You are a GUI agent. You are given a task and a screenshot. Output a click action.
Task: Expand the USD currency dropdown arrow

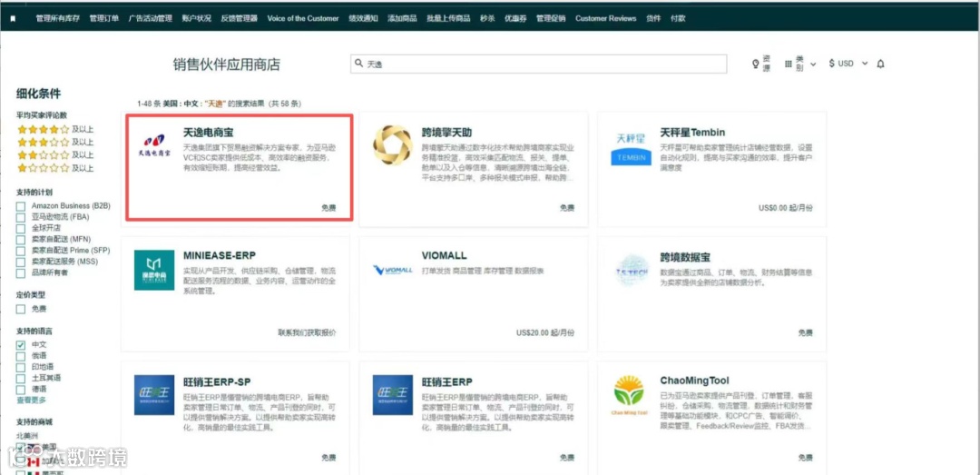[865, 64]
